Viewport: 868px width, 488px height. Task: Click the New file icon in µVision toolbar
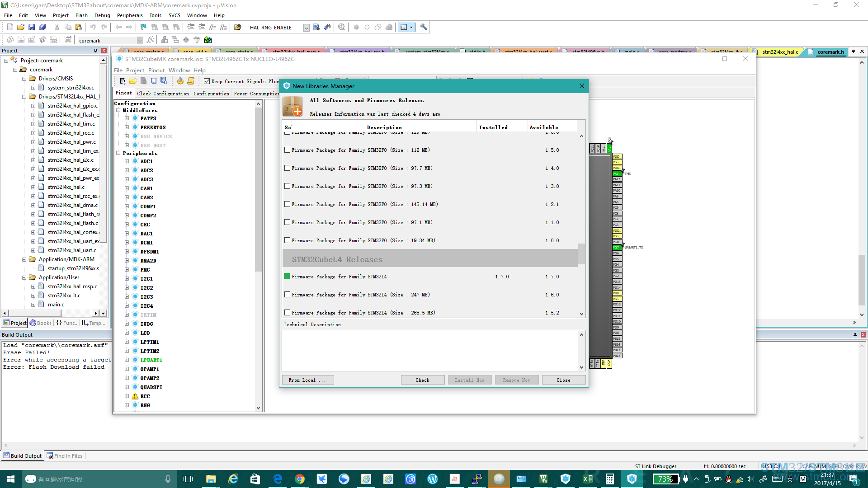tap(10, 27)
